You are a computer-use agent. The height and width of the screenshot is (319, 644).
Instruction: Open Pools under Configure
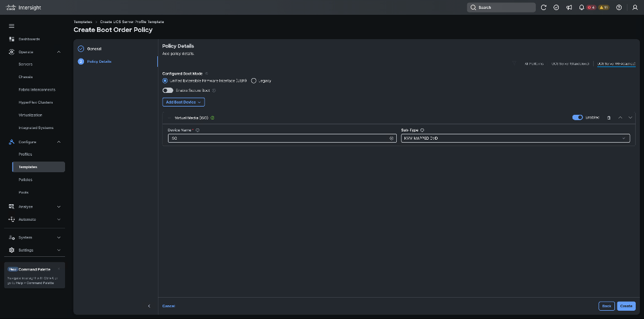(24, 192)
